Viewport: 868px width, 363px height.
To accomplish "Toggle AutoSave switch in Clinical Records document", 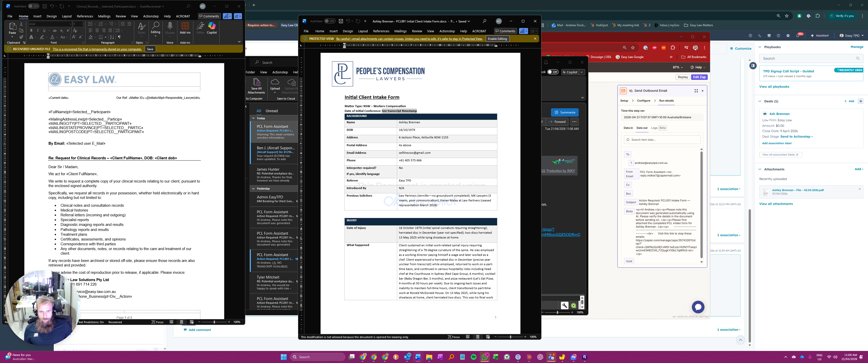I will coord(33,6).
